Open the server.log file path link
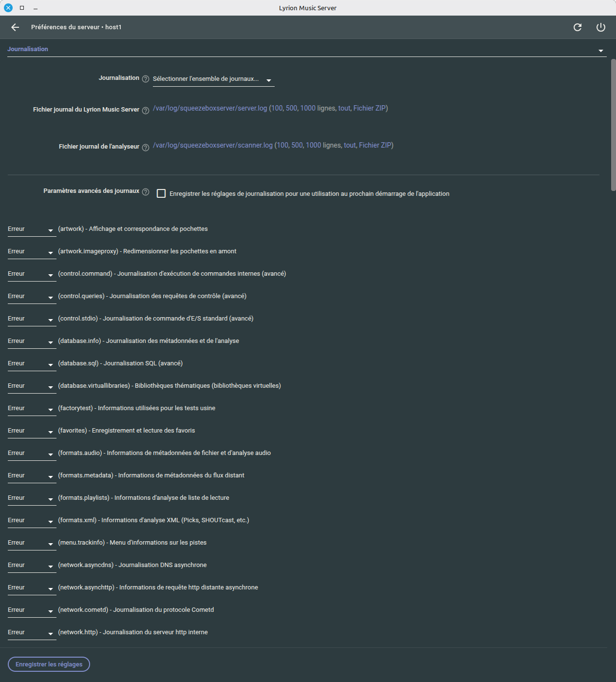 pyautogui.click(x=210, y=108)
